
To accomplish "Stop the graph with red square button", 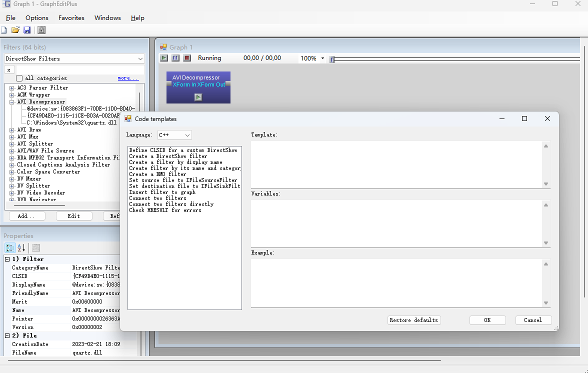I will tap(187, 57).
